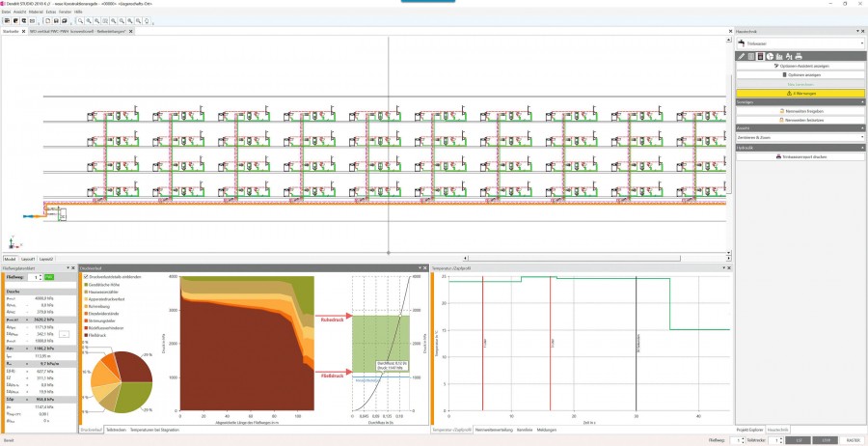Image resolution: width=868 pixels, height=446 pixels.
Task: Select the figures icon beside the printer icon
Action: 789,57
